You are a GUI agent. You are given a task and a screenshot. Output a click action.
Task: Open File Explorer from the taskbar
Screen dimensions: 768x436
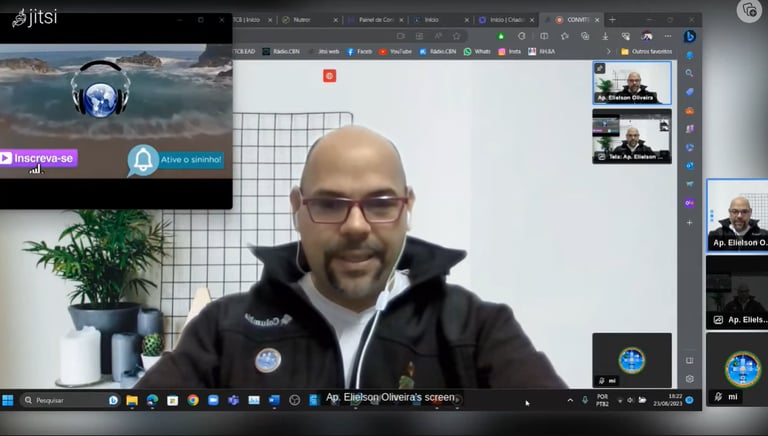coord(132,400)
